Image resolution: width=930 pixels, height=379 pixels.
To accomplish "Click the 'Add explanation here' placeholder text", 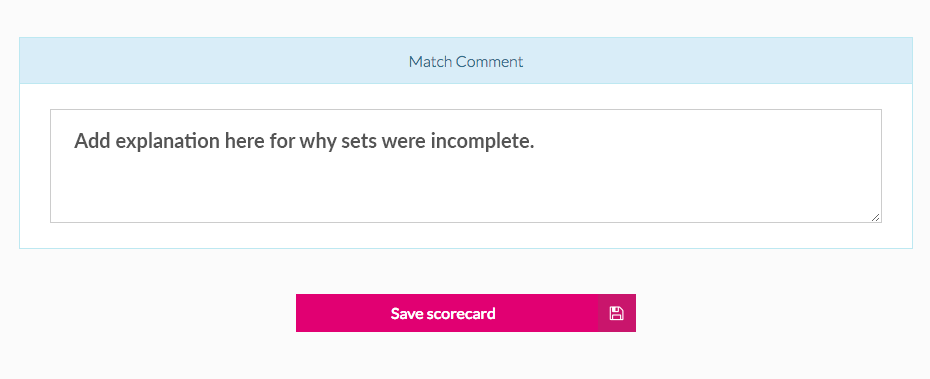I will click(x=304, y=141).
